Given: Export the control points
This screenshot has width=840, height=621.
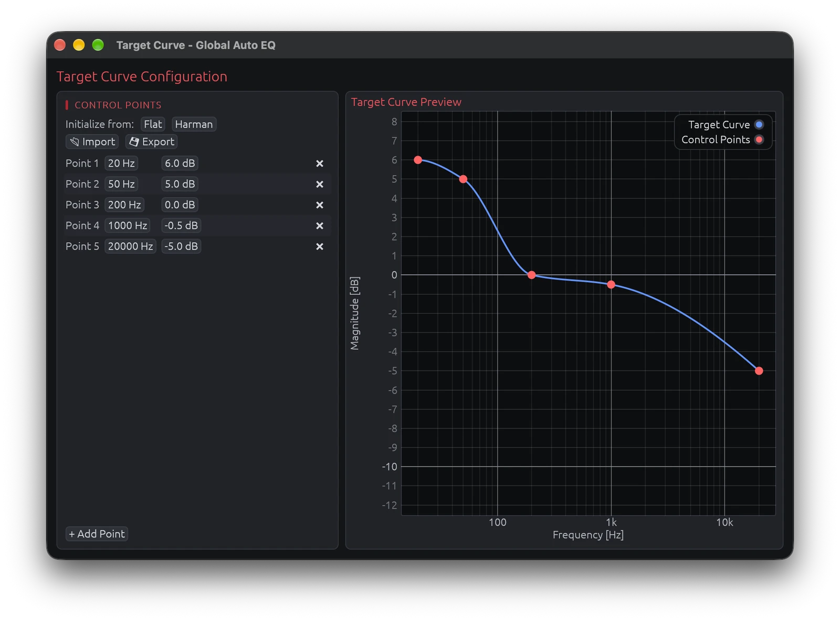Looking at the screenshot, I should point(151,142).
